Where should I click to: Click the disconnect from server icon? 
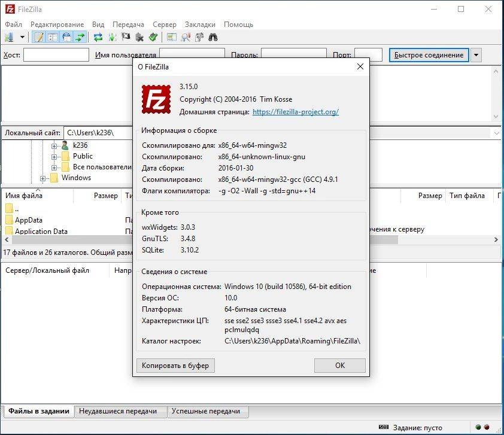coord(139,37)
